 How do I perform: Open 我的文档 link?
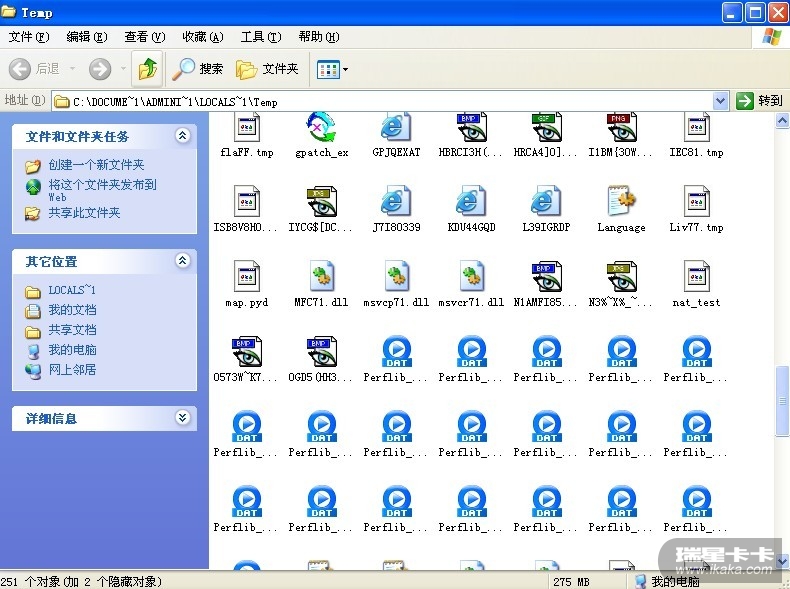tap(72, 310)
